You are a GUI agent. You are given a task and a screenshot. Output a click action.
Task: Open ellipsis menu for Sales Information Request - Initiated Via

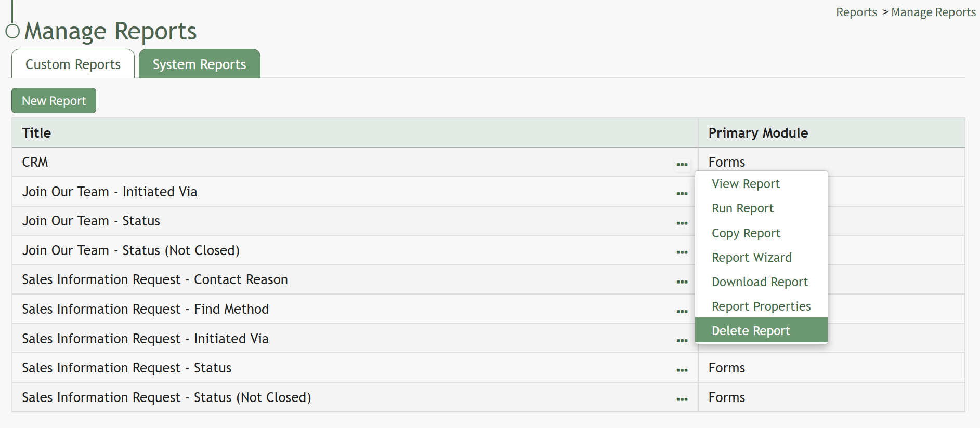(682, 341)
